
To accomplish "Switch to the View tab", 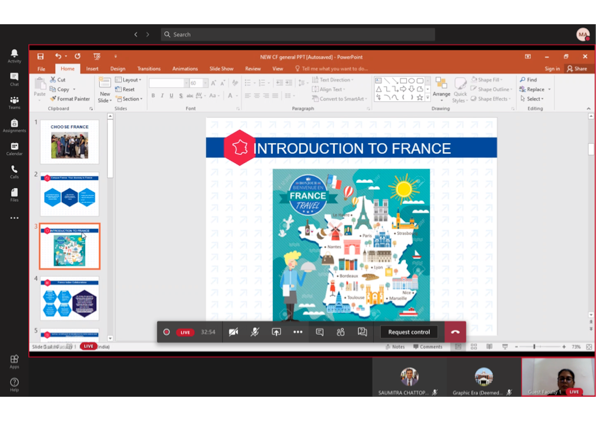I will (x=277, y=69).
